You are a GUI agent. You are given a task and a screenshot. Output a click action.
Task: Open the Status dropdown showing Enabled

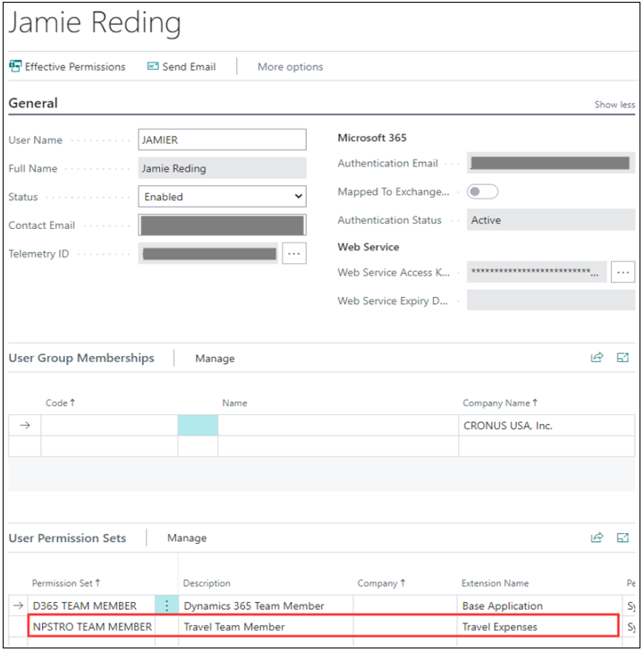pos(222,196)
